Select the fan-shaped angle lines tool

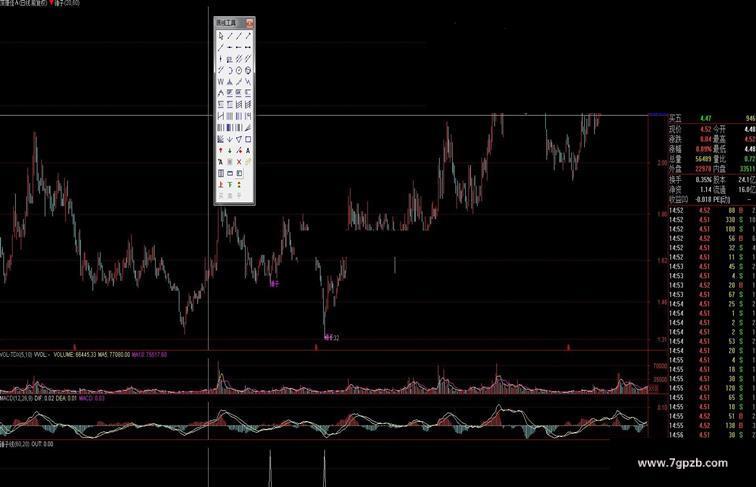(x=248, y=128)
